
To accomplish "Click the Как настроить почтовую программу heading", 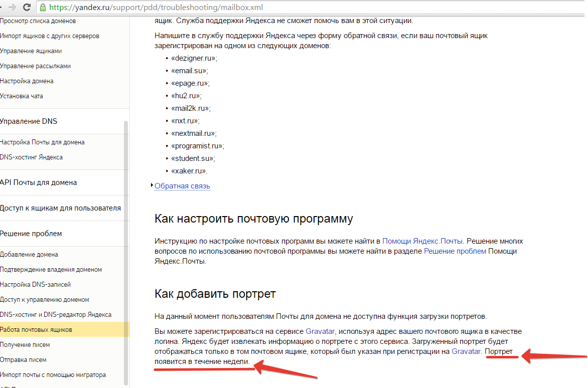I will click(254, 219).
